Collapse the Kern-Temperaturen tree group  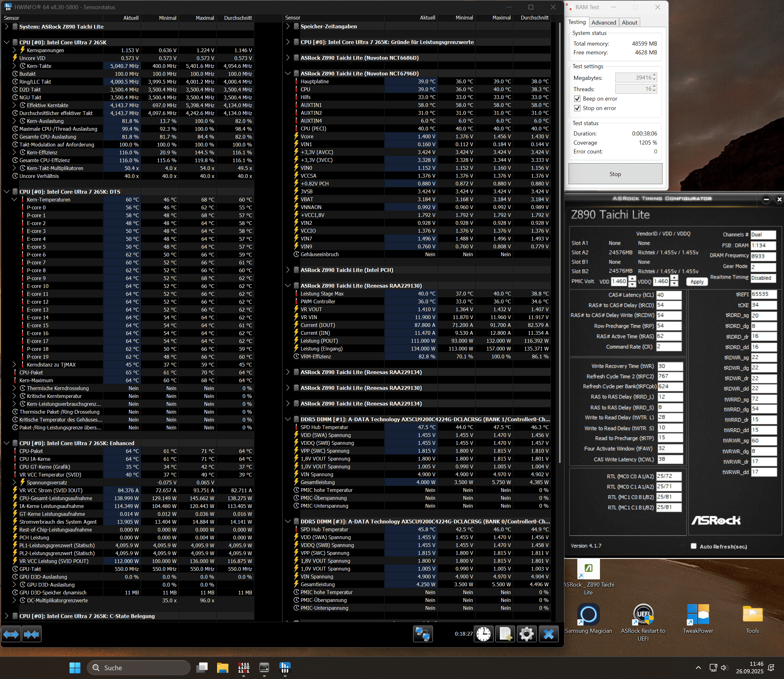tap(14, 200)
